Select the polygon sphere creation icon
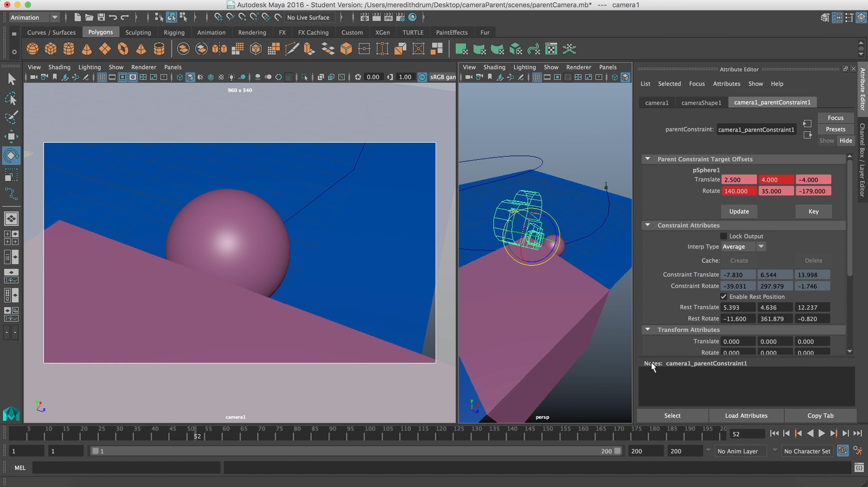The image size is (868, 487). (x=32, y=49)
